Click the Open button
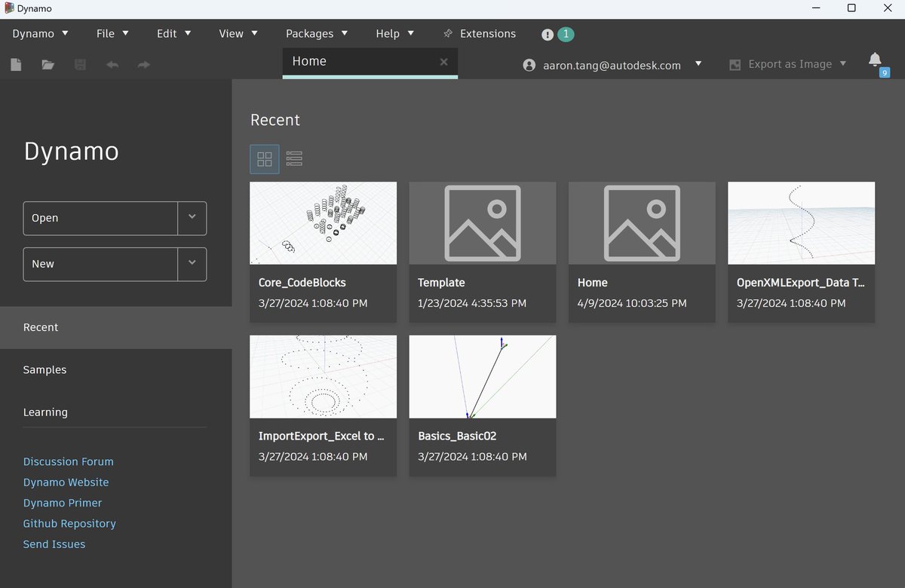905x588 pixels. pos(100,218)
